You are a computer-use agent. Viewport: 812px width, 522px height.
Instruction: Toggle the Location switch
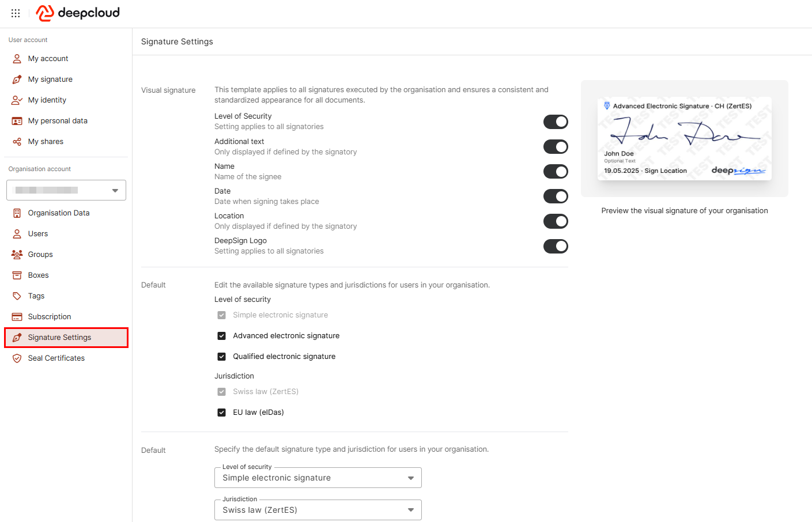click(x=556, y=221)
